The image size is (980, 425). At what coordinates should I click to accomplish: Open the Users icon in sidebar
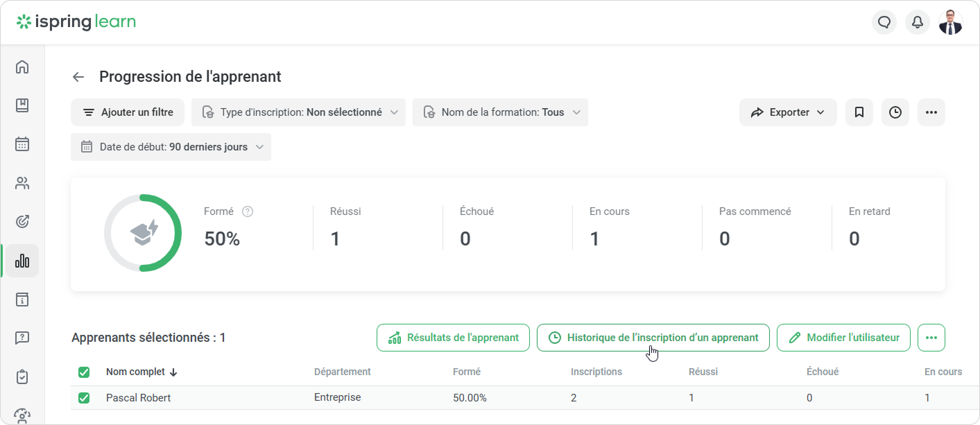22,183
